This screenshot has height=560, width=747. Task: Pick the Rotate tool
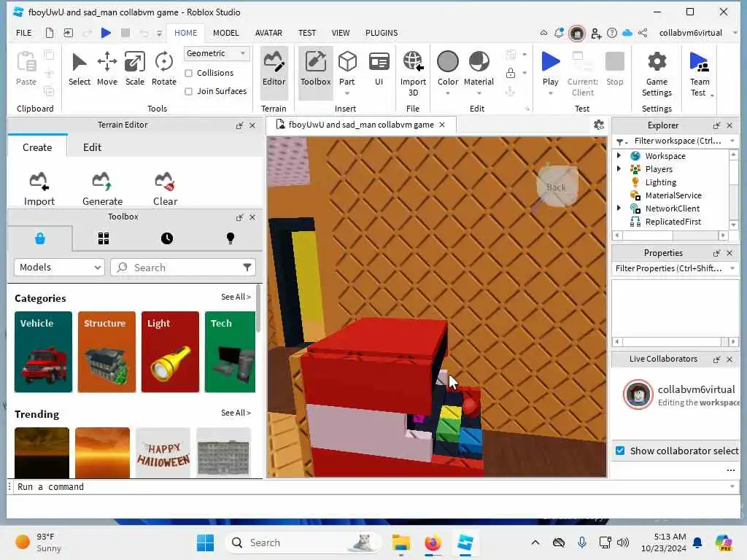click(164, 69)
